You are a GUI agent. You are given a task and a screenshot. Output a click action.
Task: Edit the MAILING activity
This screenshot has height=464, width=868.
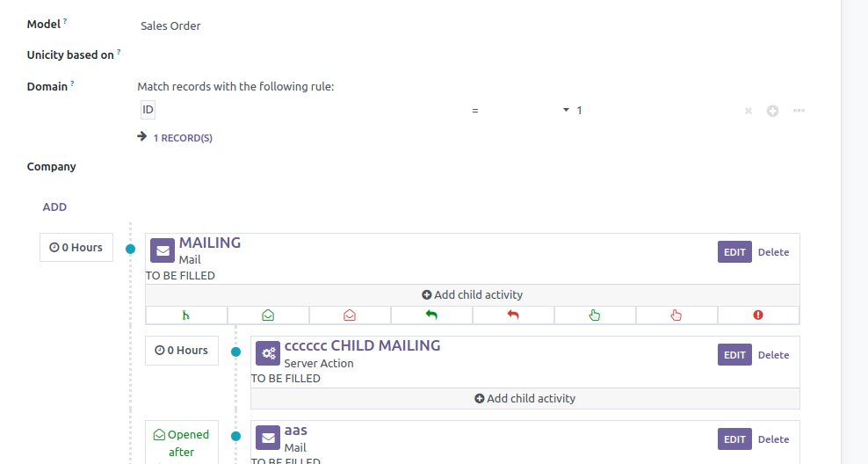(x=734, y=252)
